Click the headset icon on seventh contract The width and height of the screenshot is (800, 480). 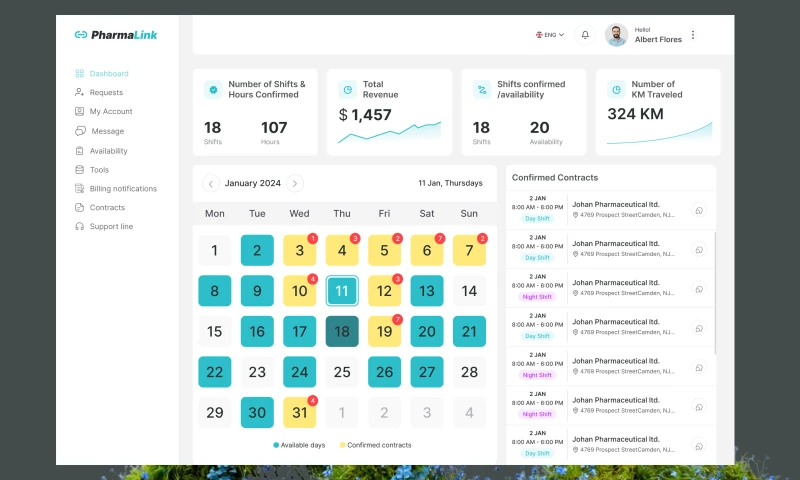pyautogui.click(x=699, y=446)
